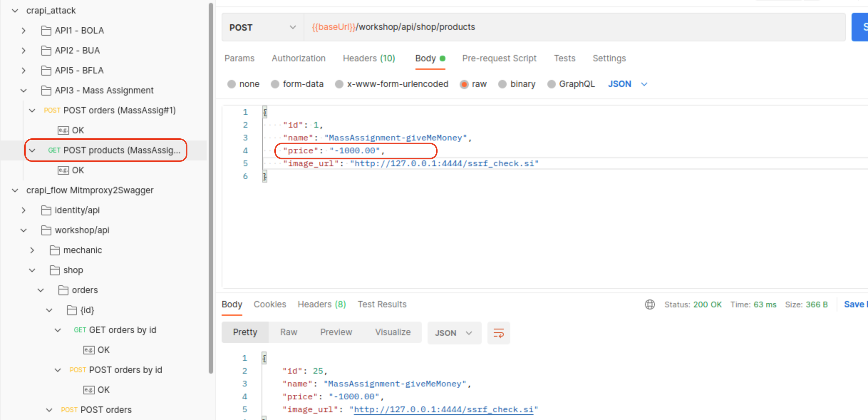Click the identity/api folder icon
Viewport: 868px width, 420px height.
tap(46, 210)
